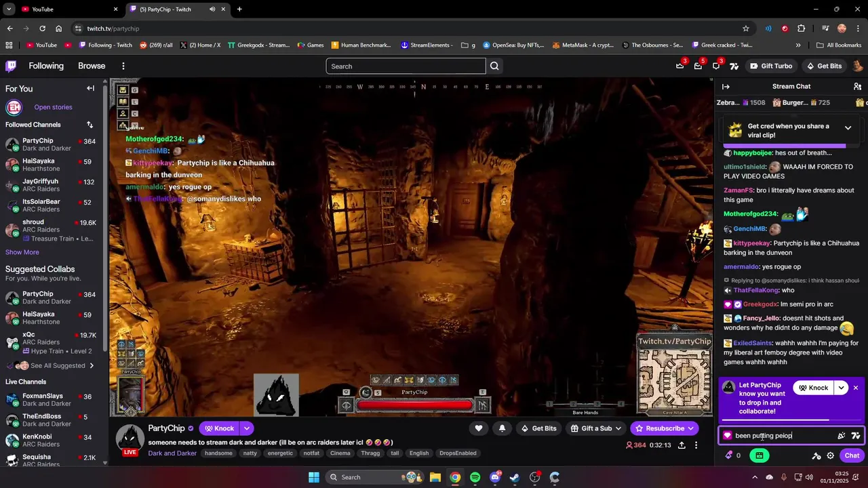Image resolution: width=868 pixels, height=488 pixels.
Task: Open Chrome extensions puzzle icon
Action: [801, 28]
